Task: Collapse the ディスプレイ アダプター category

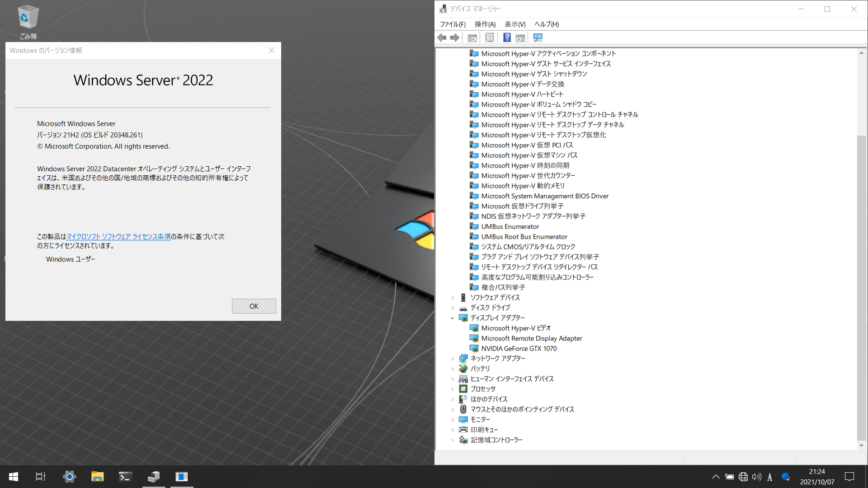Action: coord(453,318)
